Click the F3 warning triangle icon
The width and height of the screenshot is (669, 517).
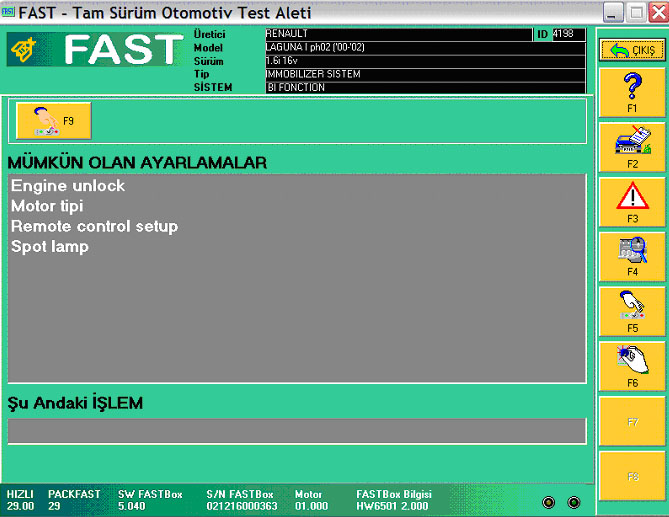(632, 200)
